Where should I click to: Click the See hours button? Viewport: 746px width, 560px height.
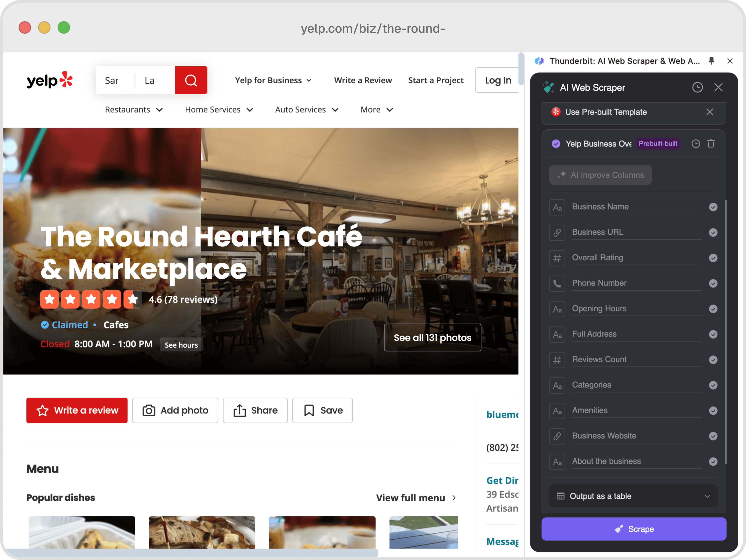coord(181,345)
